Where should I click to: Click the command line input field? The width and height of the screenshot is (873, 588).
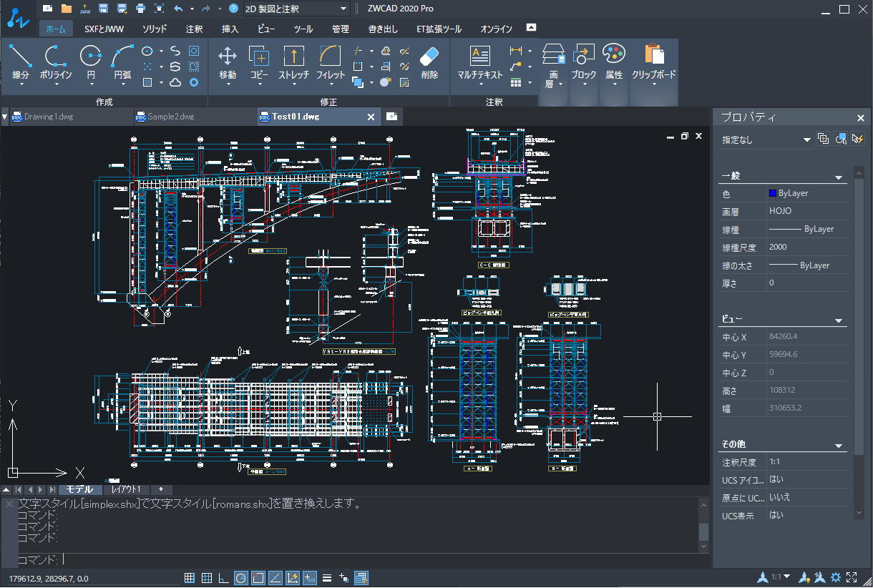356,560
